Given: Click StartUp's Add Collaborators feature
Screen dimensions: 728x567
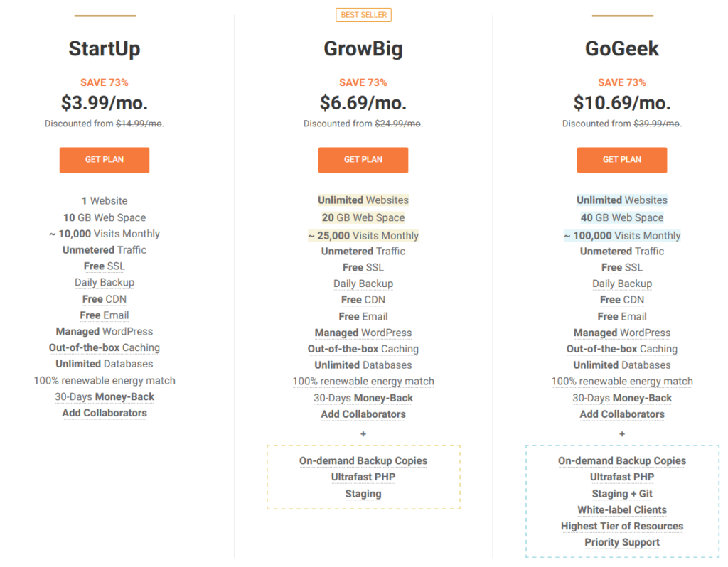Looking at the screenshot, I should click(x=105, y=413).
